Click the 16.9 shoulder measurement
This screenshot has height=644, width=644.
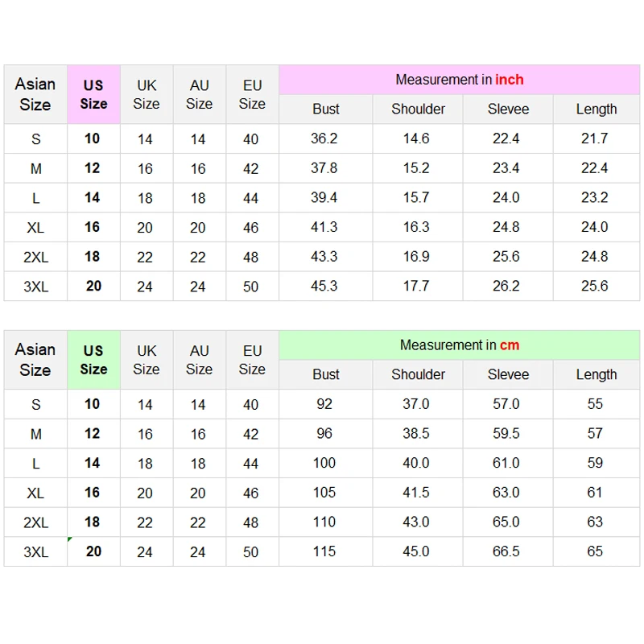pyautogui.click(x=416, y=257)
